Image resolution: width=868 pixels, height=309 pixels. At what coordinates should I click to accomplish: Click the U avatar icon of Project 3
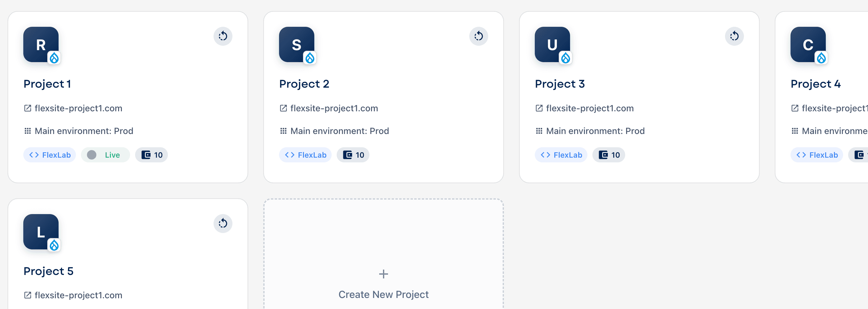tap(552, 44)
